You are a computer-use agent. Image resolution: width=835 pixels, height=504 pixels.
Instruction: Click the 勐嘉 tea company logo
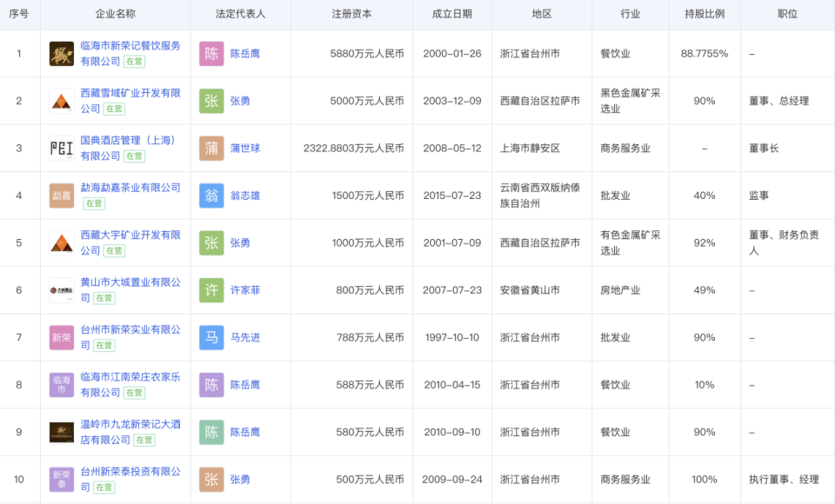tap(62, 196)
